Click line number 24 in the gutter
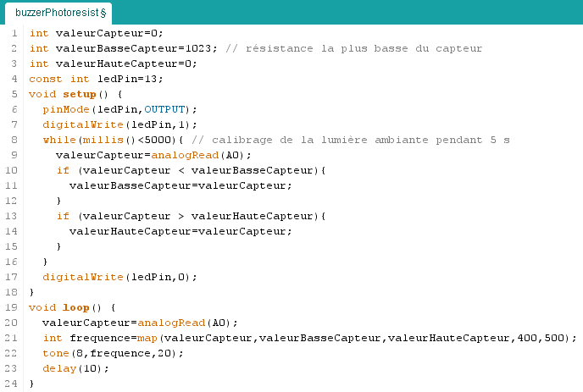583x392 pixels. 11,384
